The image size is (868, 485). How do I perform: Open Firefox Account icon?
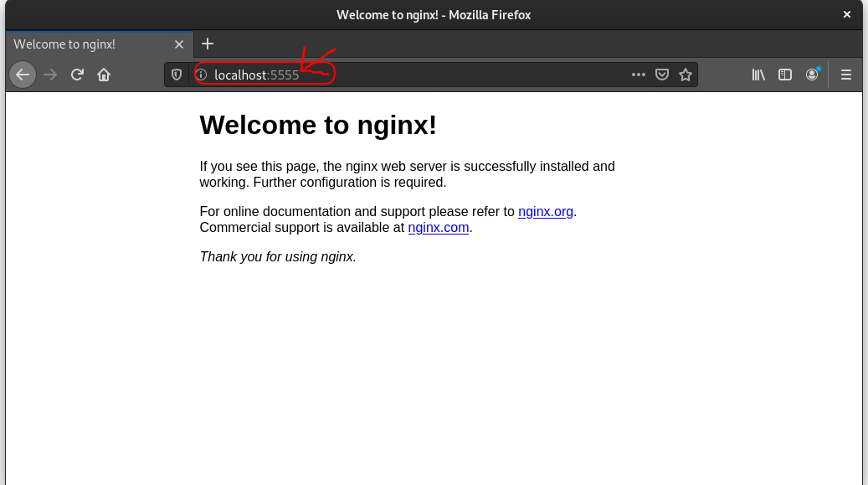(x=812, y=75)
